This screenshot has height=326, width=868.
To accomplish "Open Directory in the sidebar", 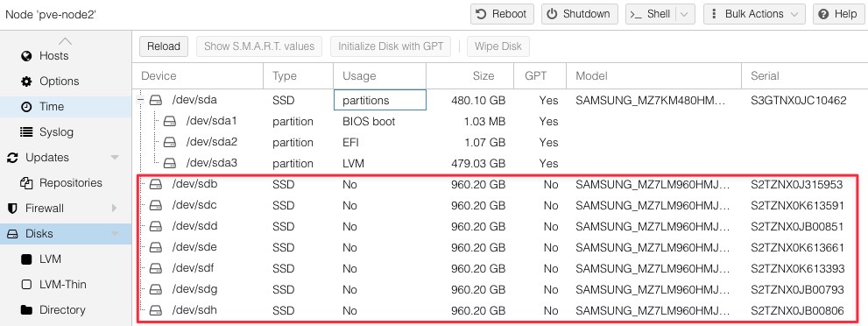I will pyautogui.click(x=62, y=310).
